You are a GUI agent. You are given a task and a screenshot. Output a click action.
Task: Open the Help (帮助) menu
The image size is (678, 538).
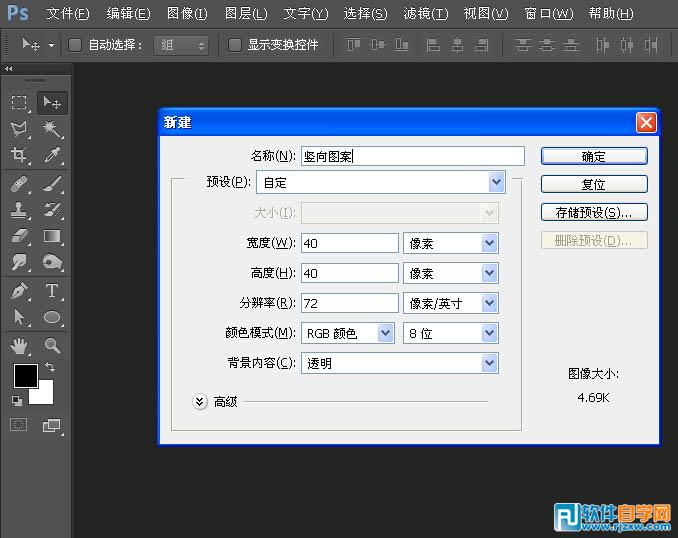point(611,13)
